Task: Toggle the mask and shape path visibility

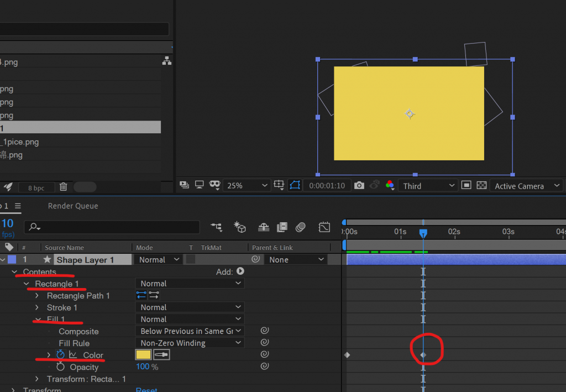Action: pyautogui.click(x=295, y=186)
